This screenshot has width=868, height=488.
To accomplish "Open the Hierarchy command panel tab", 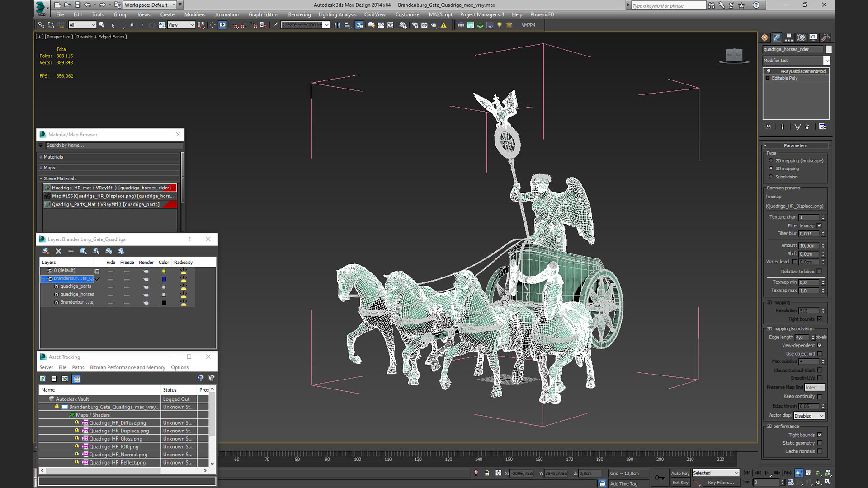I will point(789,38).
